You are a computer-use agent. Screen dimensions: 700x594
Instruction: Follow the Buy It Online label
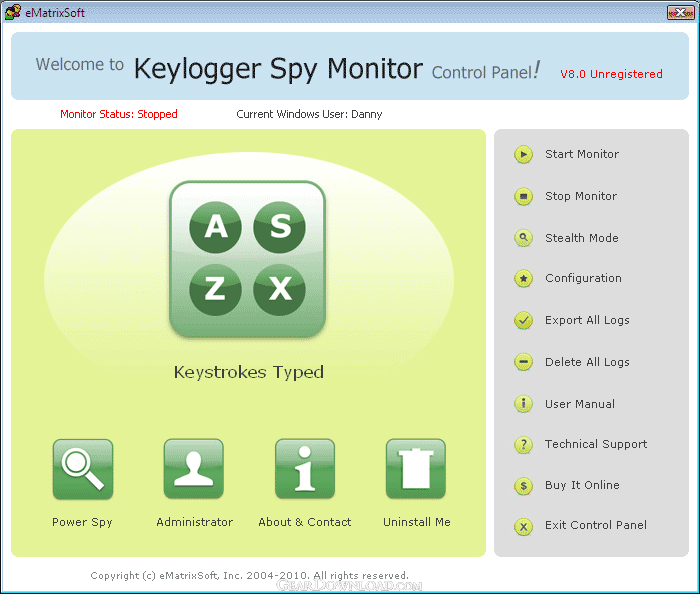point(582,485)
